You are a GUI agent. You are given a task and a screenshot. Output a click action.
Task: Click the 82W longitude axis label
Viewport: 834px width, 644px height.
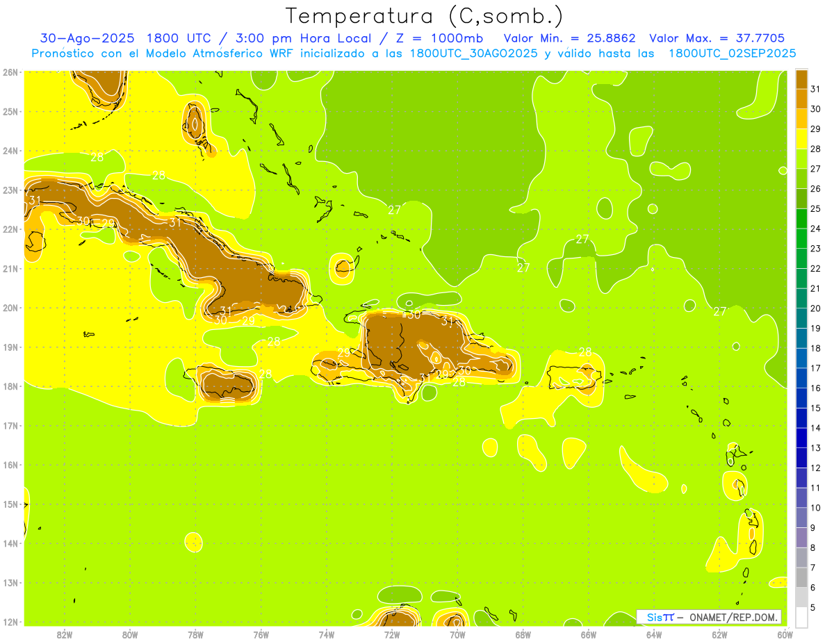pyautogui.click(x=65, y=634)
